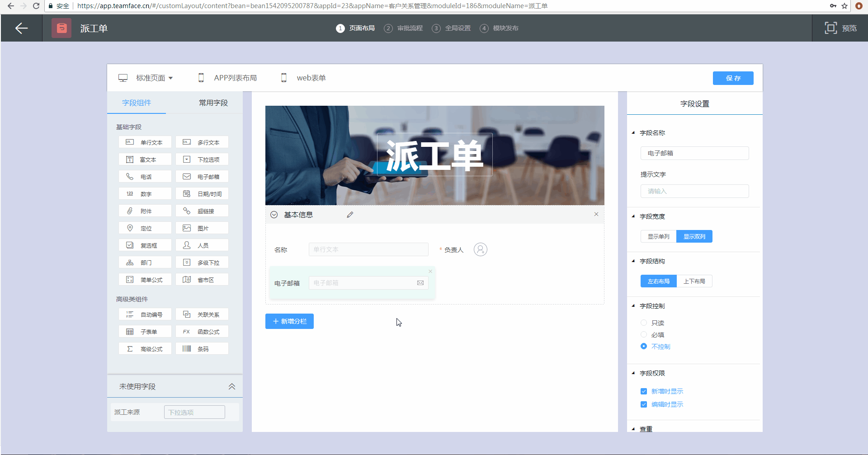Add a 人员 personnel field
868x455 pixels.
(202, 245)
